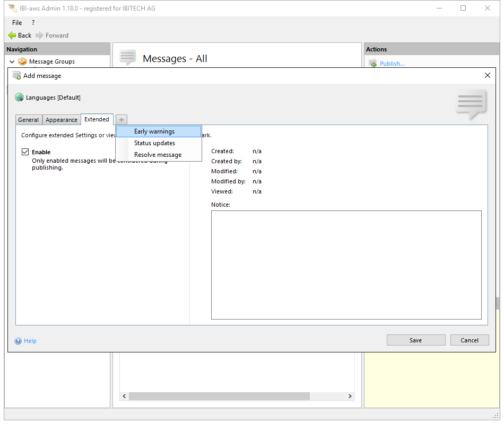
Task: Click inside the Notice text area
Action: [346, 265]
